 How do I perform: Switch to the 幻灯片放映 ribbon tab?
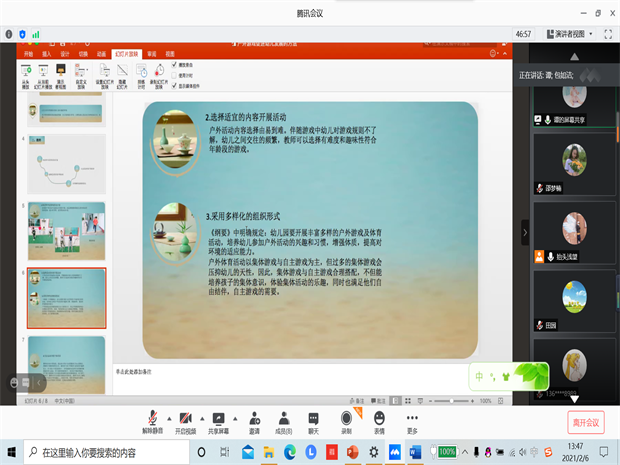[x=125, y=54]
